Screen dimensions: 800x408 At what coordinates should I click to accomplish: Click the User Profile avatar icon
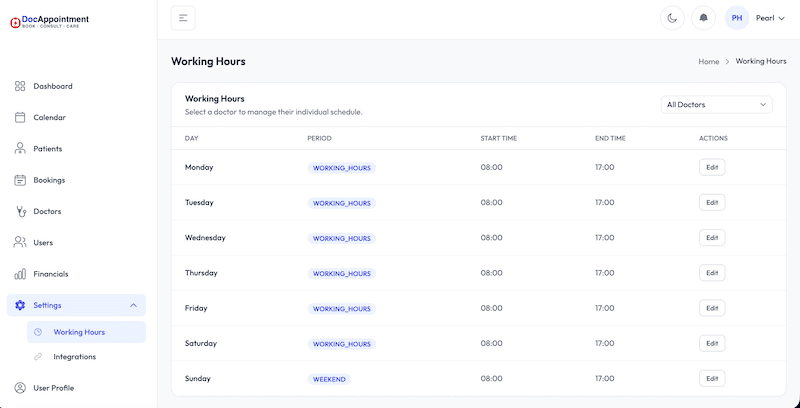pos(20,388)
